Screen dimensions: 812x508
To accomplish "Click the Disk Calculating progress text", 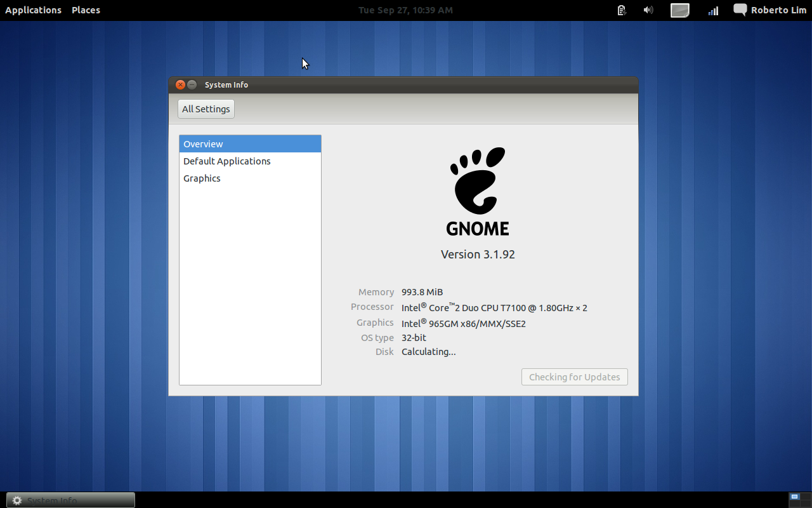I will pyautogui.click(x=428, y=351).
